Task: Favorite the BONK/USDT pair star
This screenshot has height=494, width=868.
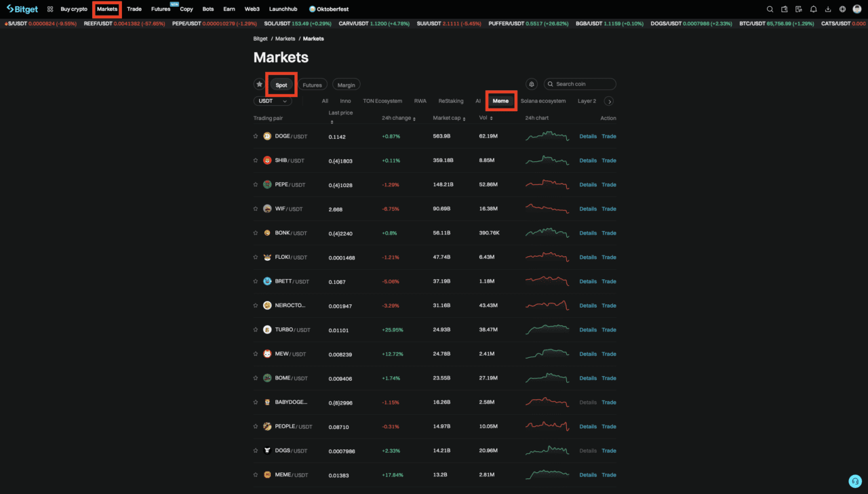Action: (256, 233)
